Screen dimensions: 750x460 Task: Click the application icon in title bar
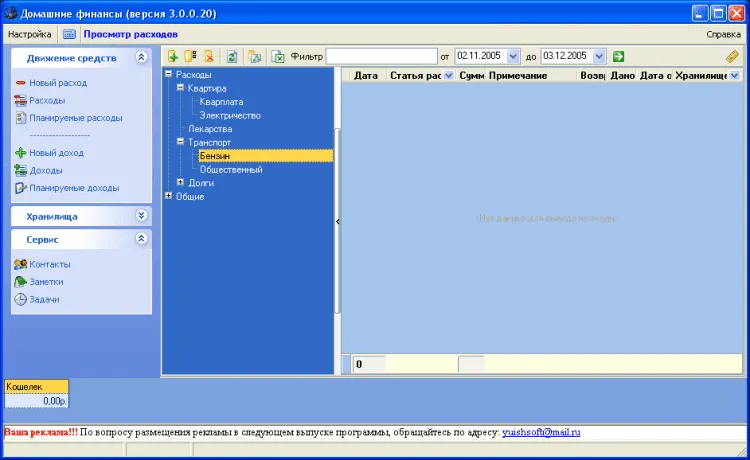point(11,13)
